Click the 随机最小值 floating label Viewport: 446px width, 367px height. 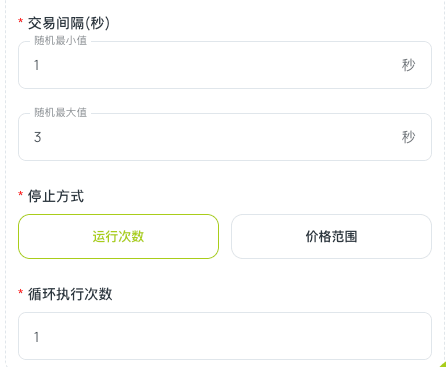(x=61, y=41)
